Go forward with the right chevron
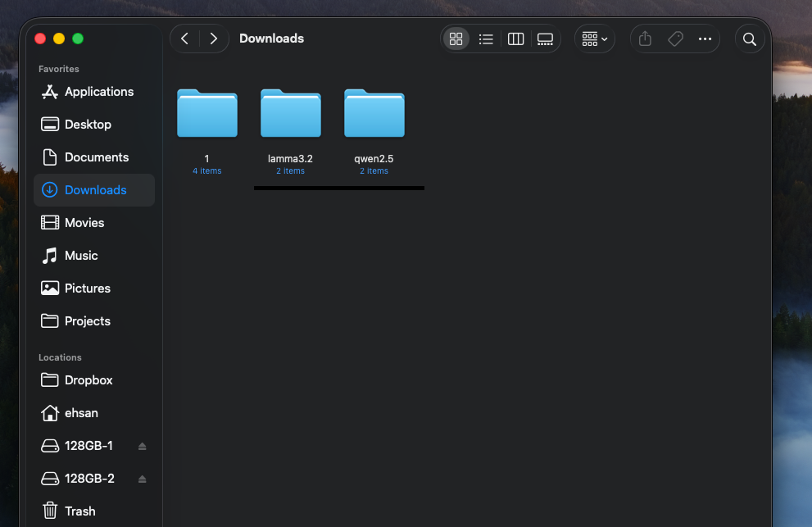 [213, 39]
